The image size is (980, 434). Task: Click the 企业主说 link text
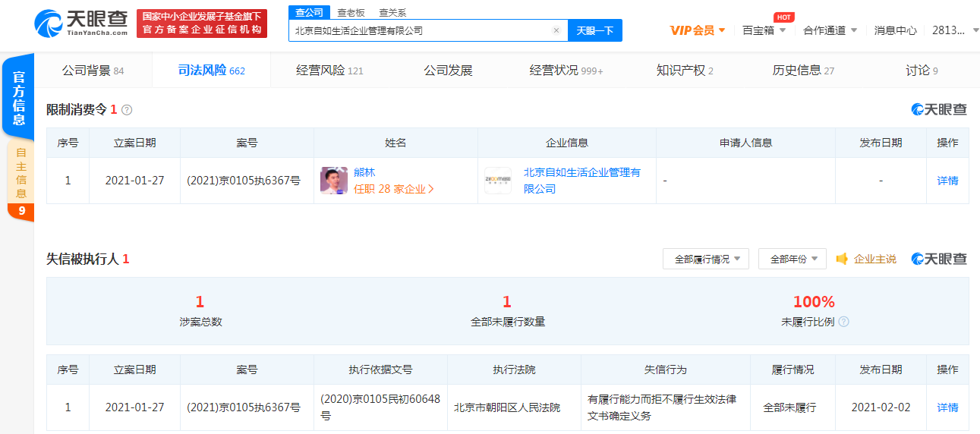tap(874, 259)
